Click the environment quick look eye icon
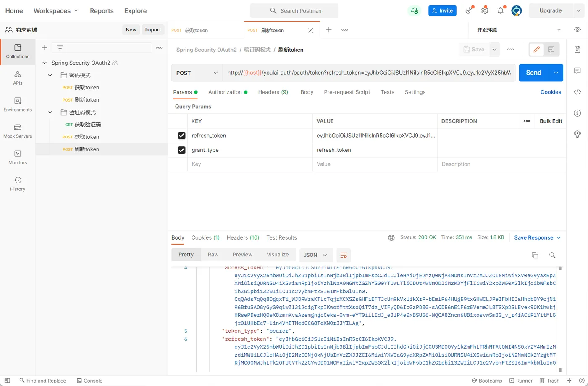Screen dimensions: 588x386 pos(577,30)
